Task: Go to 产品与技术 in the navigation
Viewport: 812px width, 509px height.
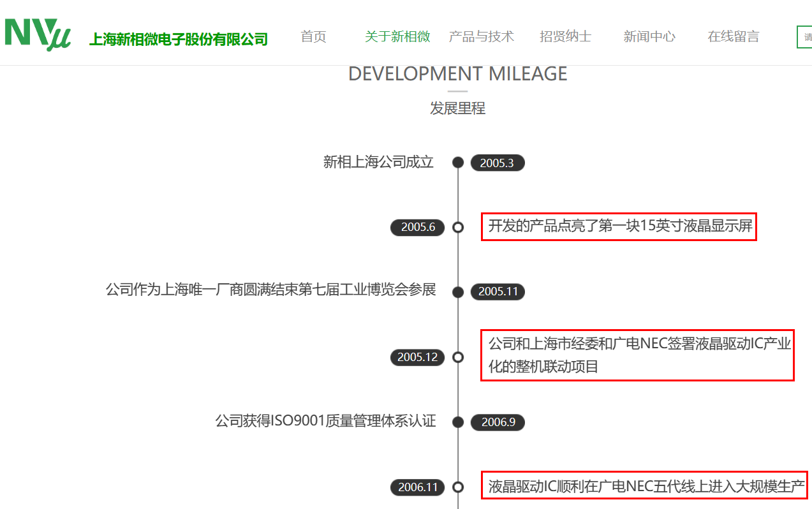Action: tap(482, 37)
